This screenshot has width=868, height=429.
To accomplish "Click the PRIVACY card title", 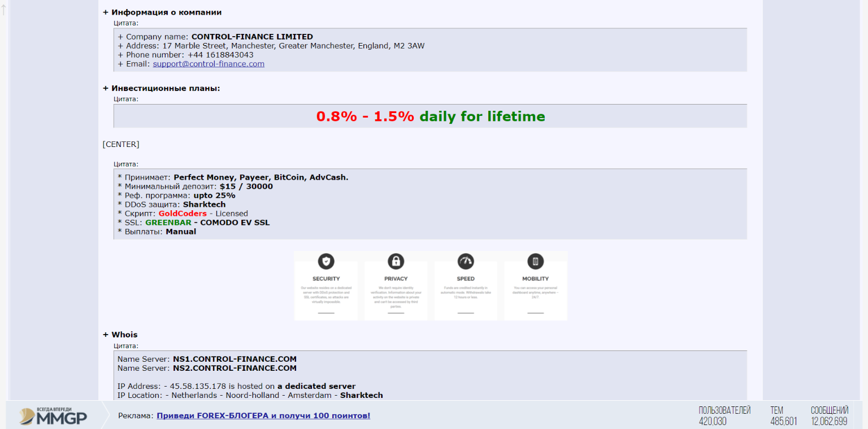I will click(x=396, y=279).
